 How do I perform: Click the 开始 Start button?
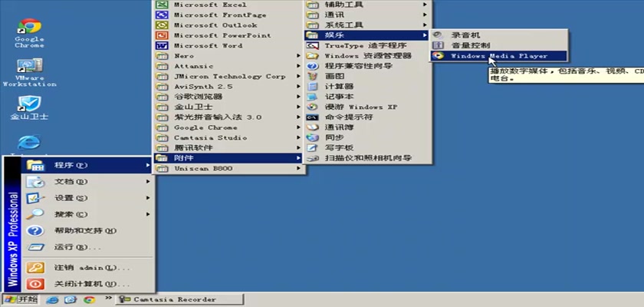pos(21,299)
